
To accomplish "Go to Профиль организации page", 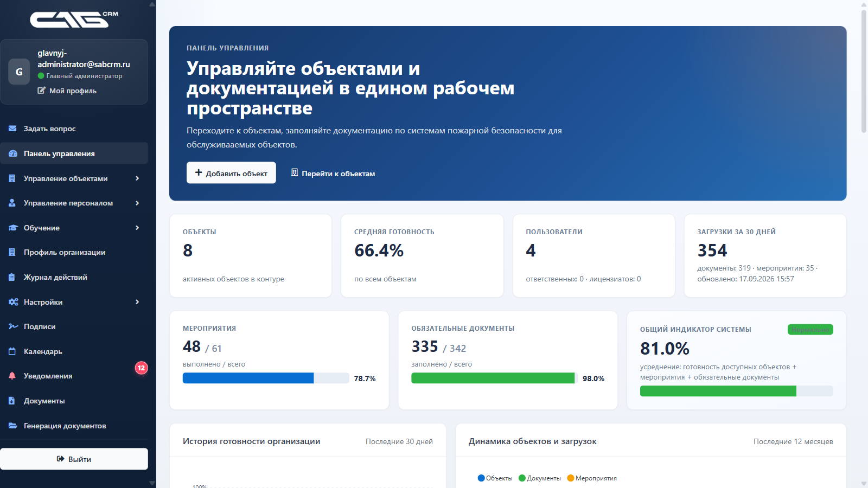I will pos(74,252).
